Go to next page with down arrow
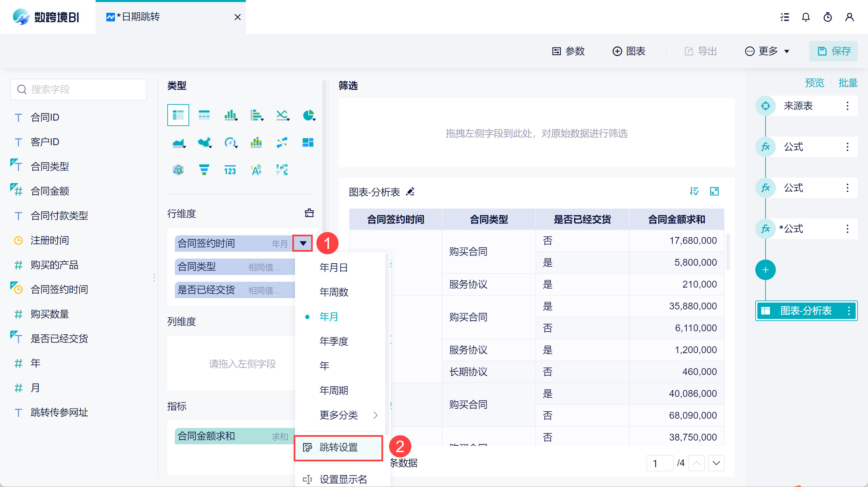Viewport: 868px width, 487px height. 716,463
